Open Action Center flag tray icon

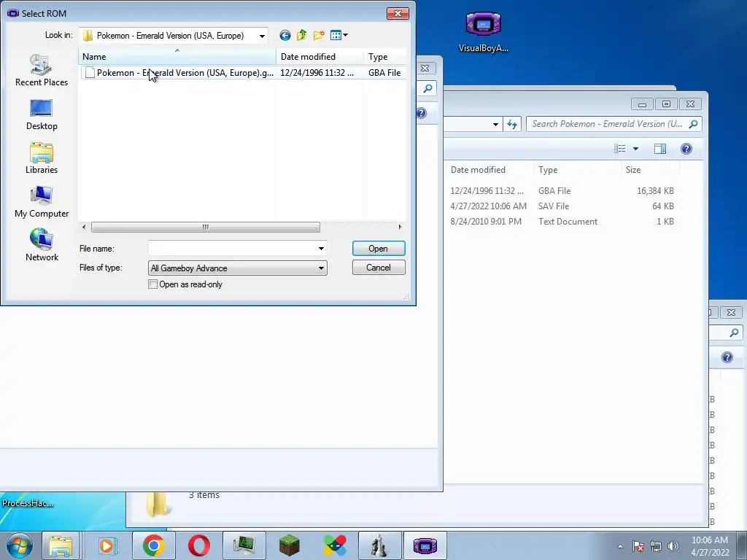pyautogui.click(x=638, y=546)
